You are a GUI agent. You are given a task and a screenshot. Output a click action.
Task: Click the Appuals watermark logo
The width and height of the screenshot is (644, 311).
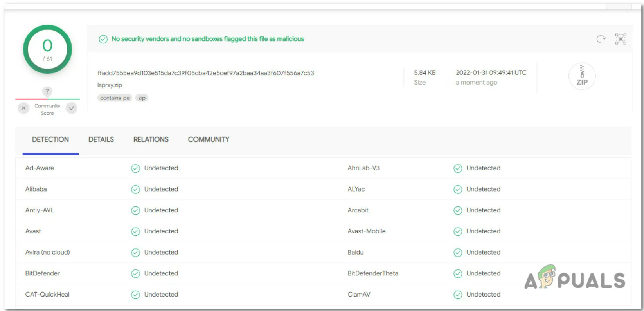(574, 278)
